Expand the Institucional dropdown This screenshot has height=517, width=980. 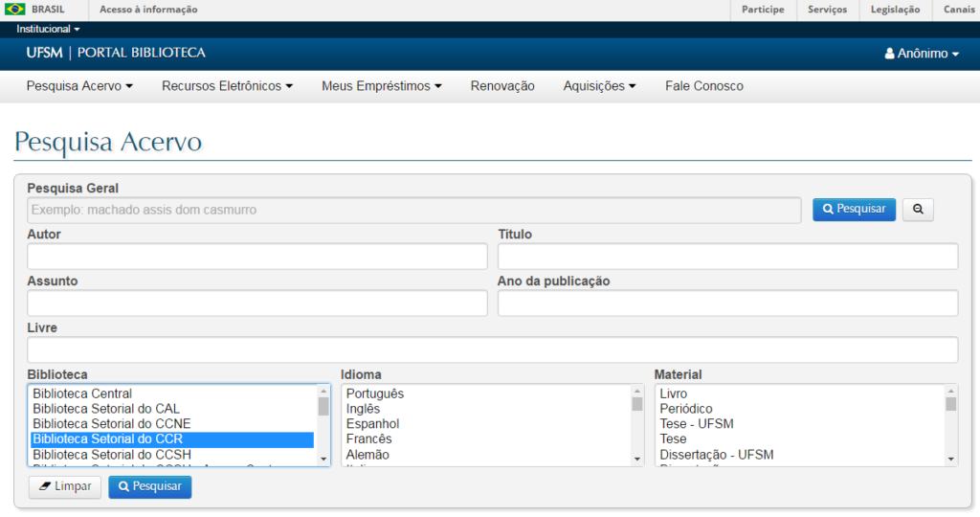point(48,30)
